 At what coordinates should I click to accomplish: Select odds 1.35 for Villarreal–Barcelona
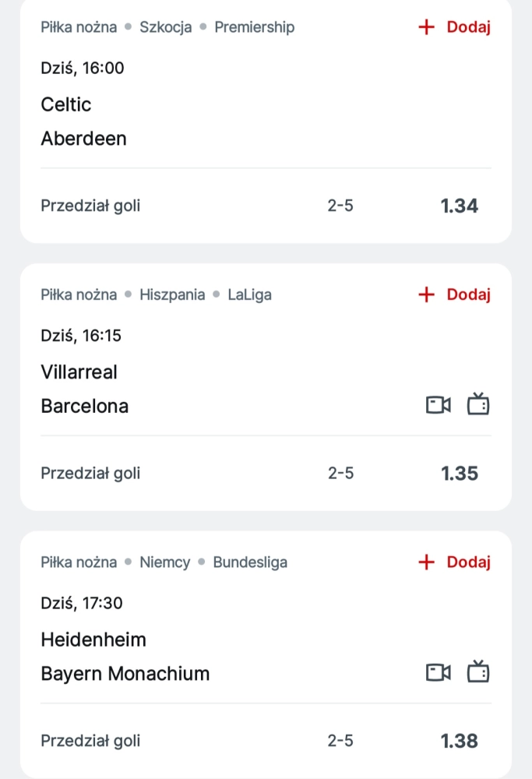tap(459, 474)
